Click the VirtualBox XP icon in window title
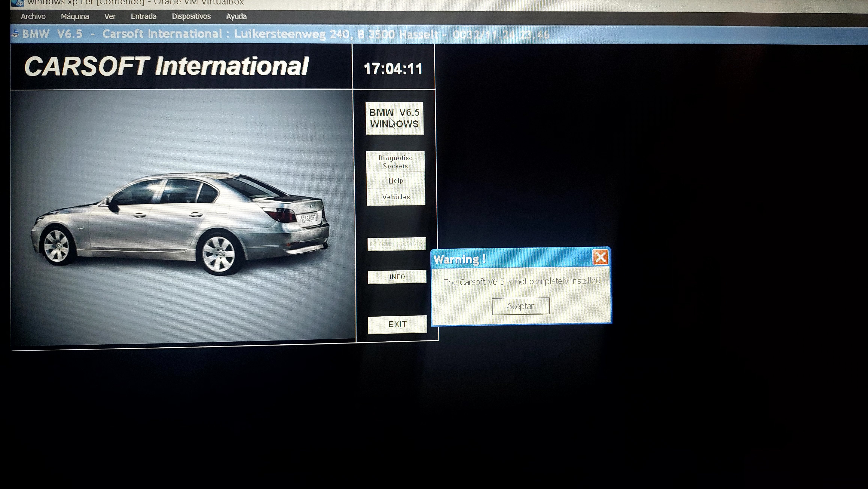Viewport: 868px width, 489px height. coord(17,3)
